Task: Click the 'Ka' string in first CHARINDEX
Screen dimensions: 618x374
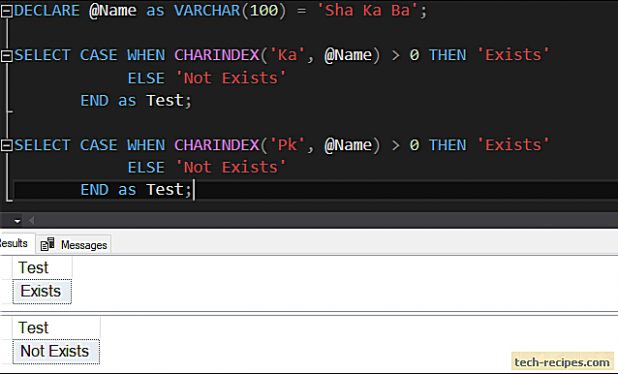Action: pos(288,55)
